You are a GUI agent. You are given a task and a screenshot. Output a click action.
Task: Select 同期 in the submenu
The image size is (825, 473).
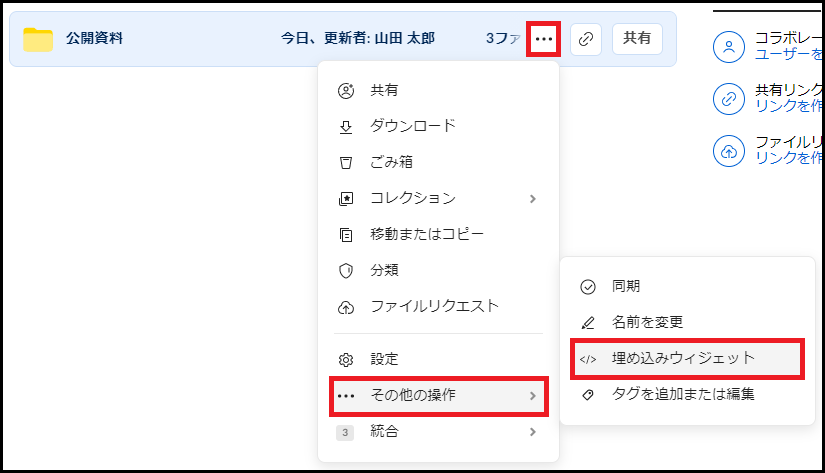click(x=687, y=286)
